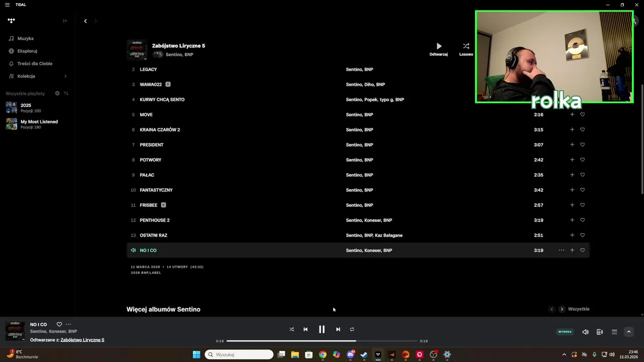Add FANTASTYCZNY to a playlist
This screenshot has width=644, height=362.
coord(572,190)
